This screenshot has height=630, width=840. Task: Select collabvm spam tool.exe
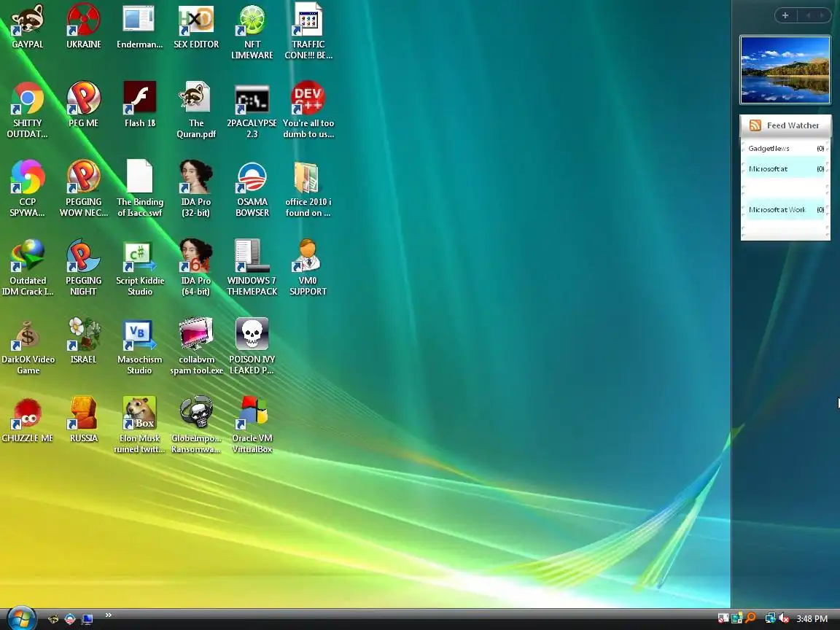coord(196,346)
